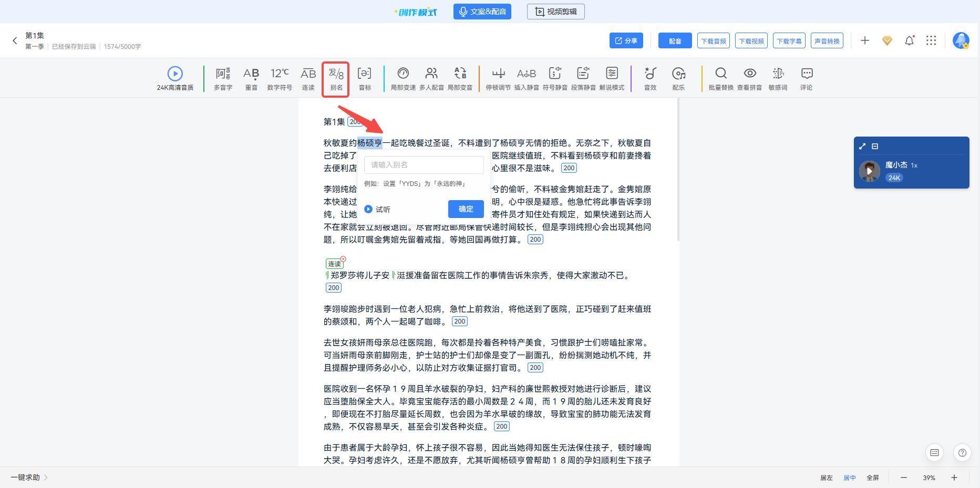Image resolution: width=980 pixels, height=488 pixels.
Task: Click the 200 pause tag after 滋味
Action: coord(569,168)
